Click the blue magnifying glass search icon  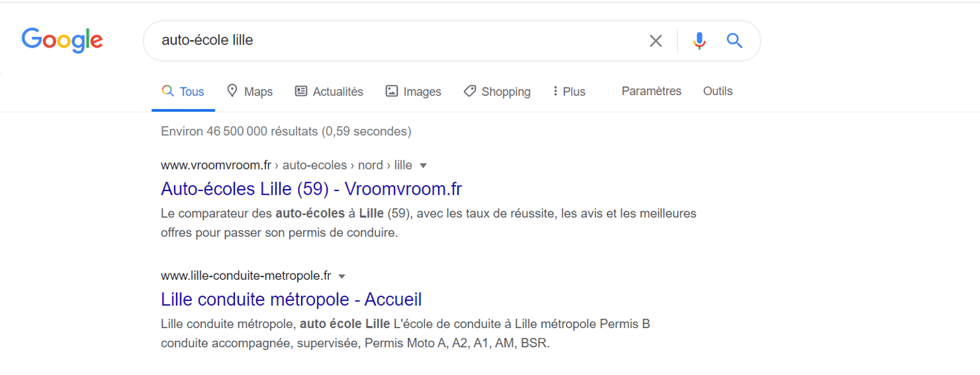click(734, 41)
